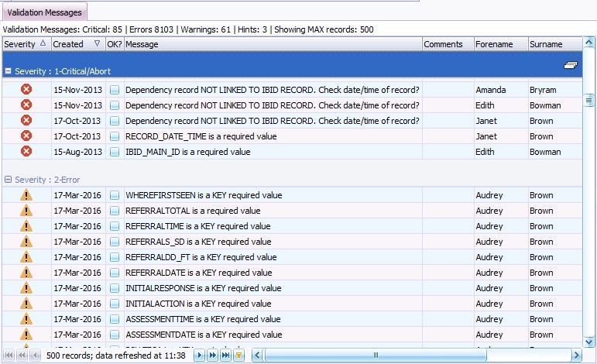Open the Created column filter dropdown
This screenshot has width=597, height=364.
pos(97,44)
